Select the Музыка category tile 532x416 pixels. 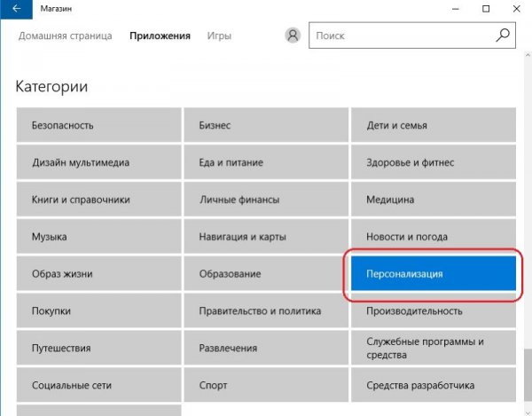click(98, 237)
